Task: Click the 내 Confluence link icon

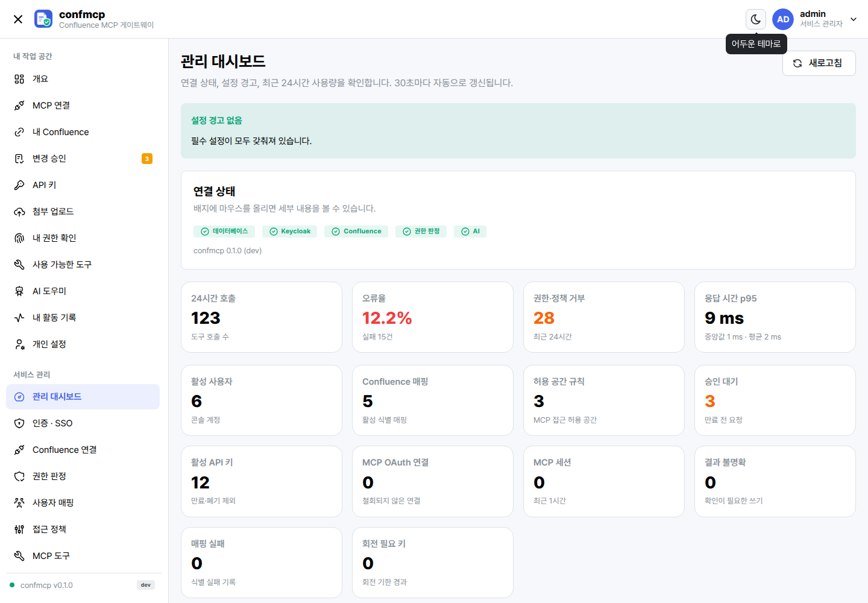Action: point(19,132)
